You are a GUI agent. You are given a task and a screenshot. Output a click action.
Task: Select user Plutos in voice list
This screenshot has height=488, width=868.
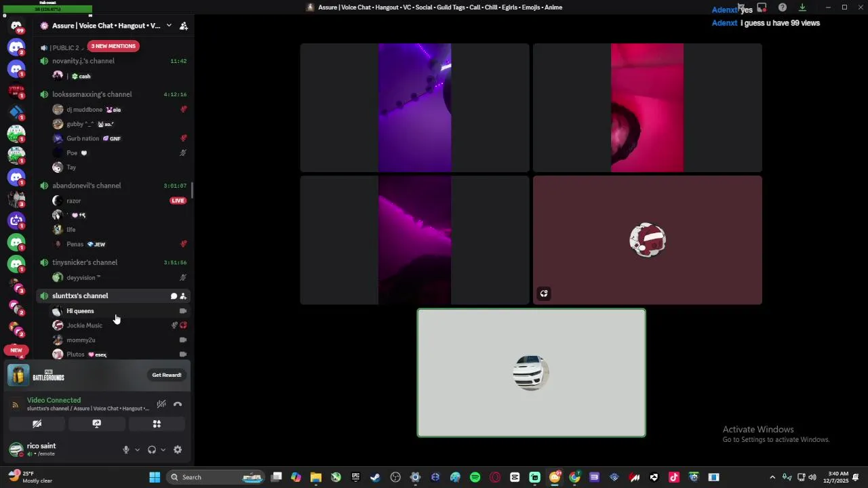[x=119, y=354]
